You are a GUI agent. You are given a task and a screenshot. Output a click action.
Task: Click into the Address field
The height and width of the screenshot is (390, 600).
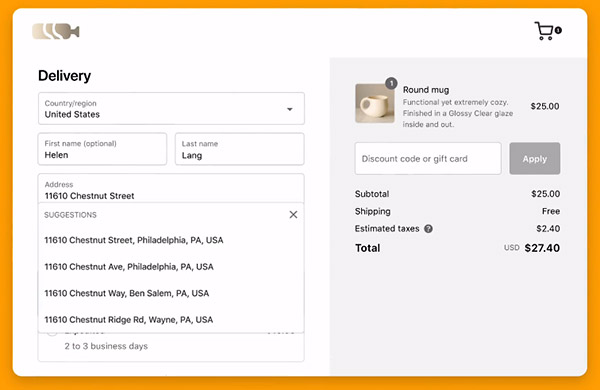click(171, 188)
